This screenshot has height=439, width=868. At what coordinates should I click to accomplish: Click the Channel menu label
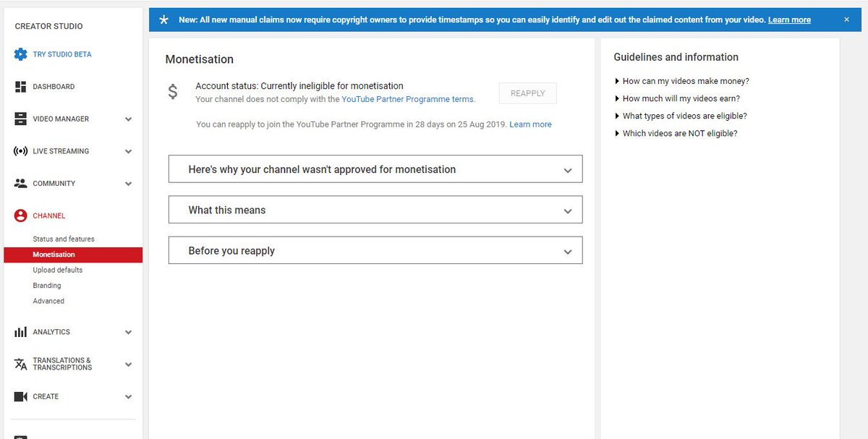49,216
